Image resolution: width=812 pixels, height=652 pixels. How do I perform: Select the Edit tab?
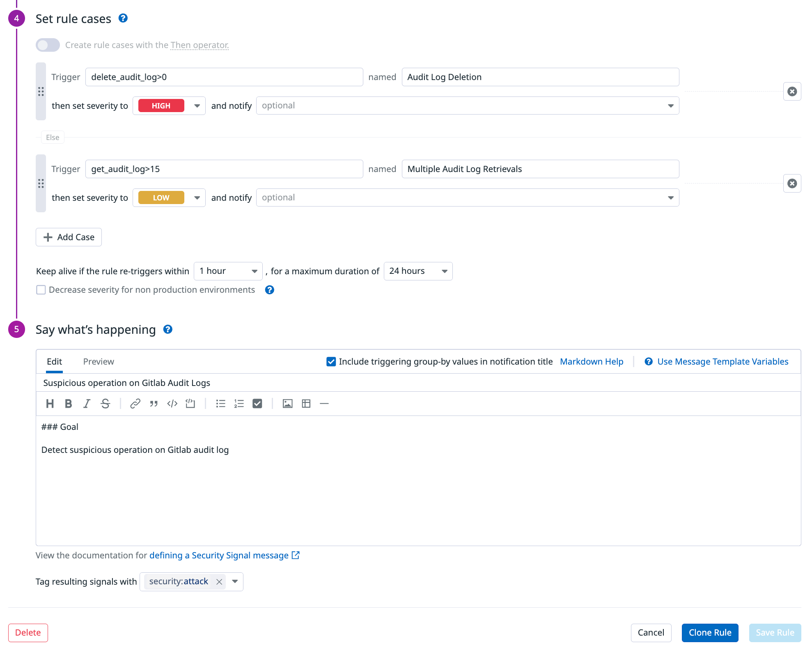point(54,361)
